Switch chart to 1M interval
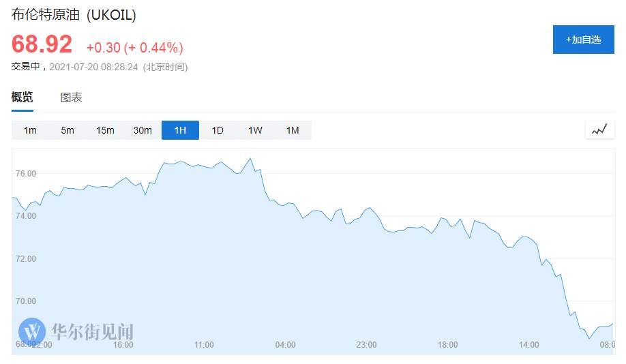The image size is (626, 364). tap(293, 130)
